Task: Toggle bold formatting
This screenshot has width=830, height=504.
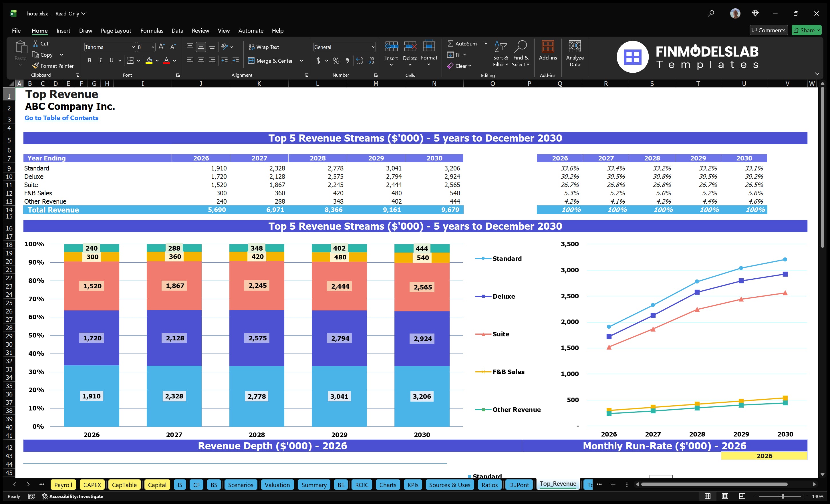Action: point(89,61)
